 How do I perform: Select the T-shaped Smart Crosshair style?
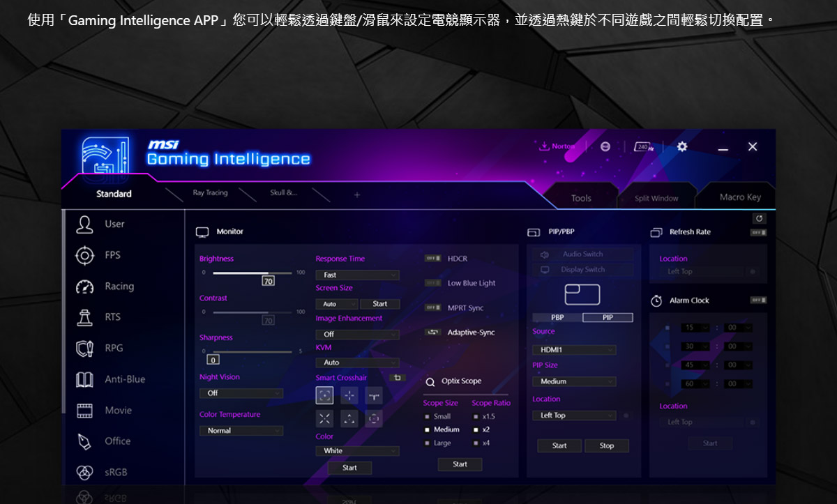pos(375,396)
